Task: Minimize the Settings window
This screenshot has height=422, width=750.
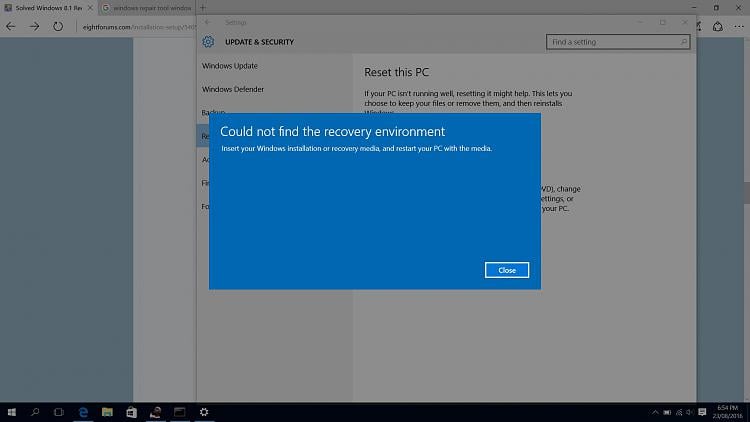Action: point(640,22)
